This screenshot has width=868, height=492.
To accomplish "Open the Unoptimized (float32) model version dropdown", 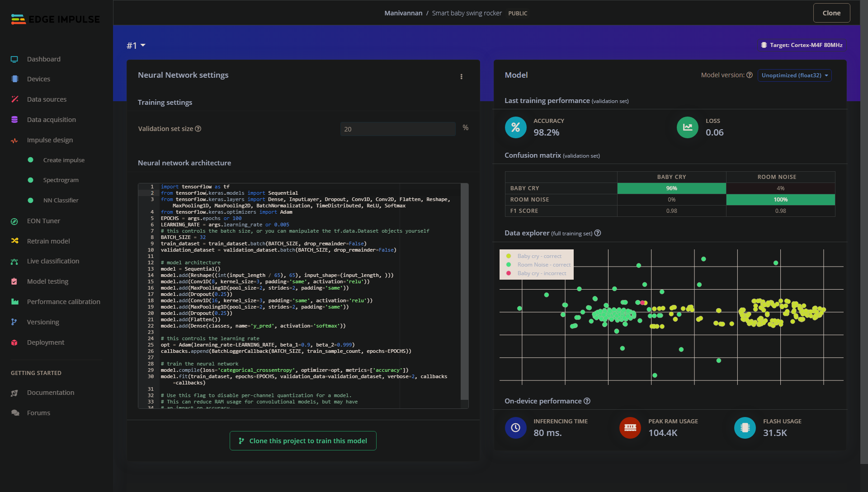I will 794,75.
